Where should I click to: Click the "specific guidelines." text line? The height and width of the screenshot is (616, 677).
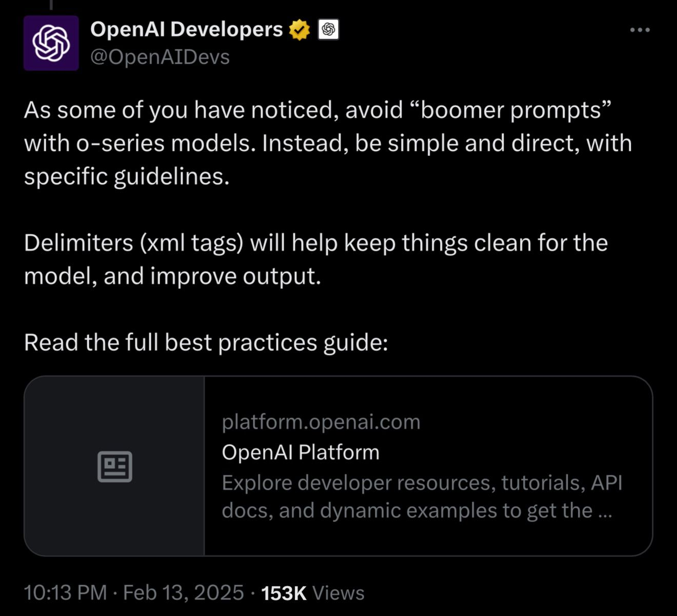[126, 176]
